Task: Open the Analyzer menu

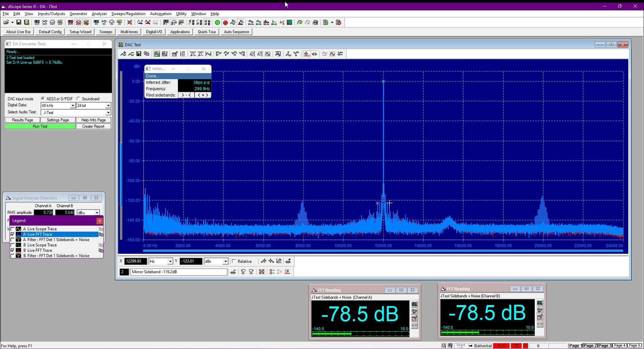Action: click(99, 14)
